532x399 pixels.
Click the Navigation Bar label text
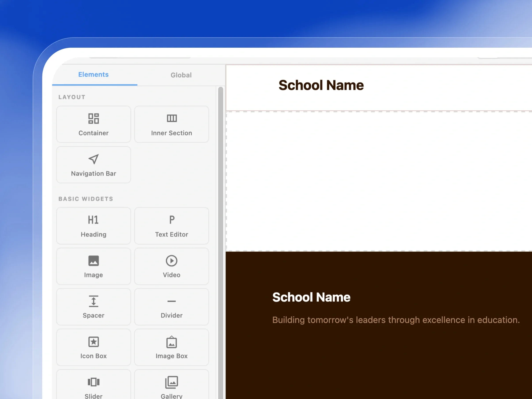point(94,174)
